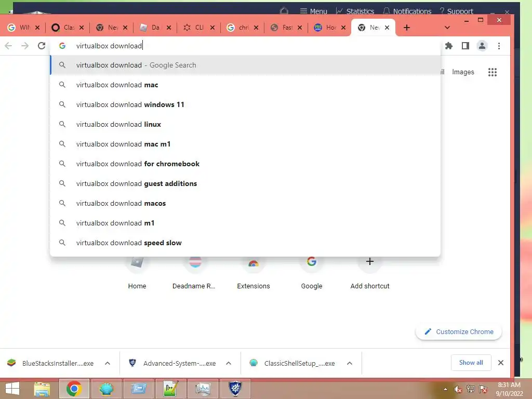Open ClassicShellSetup download item
The width and height of the screenshot is (532, 399).
click(x=292, y=363)
